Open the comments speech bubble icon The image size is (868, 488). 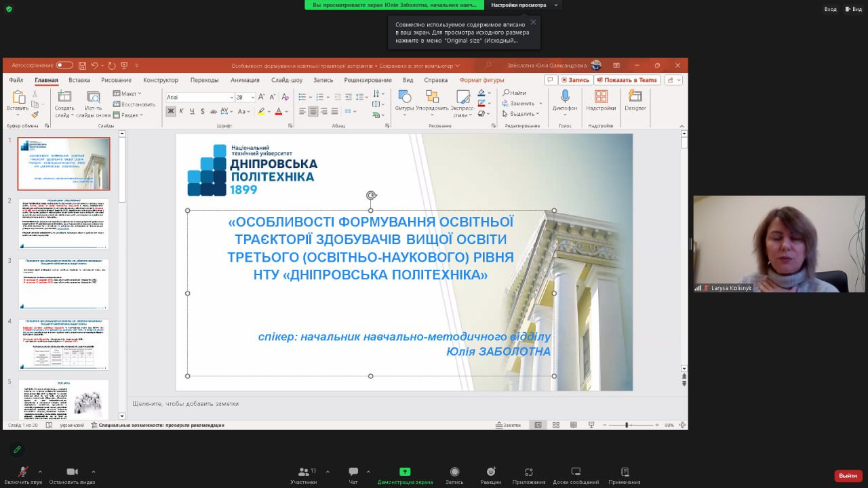click(x=551, y=80)
